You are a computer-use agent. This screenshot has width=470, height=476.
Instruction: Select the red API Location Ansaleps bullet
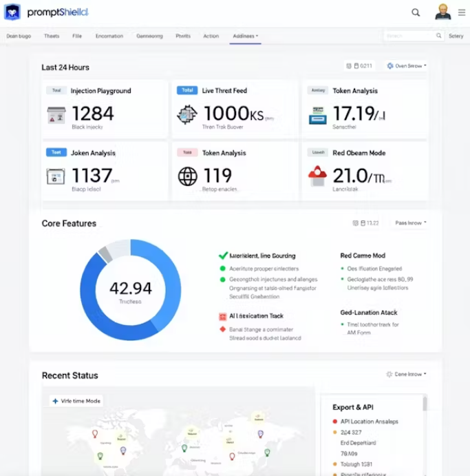pyautogui.click(x=334, y=422)
